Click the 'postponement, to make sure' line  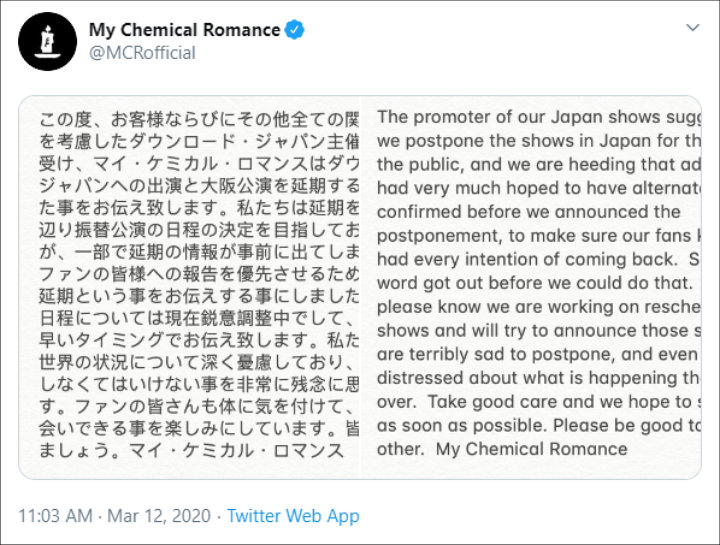539,236
